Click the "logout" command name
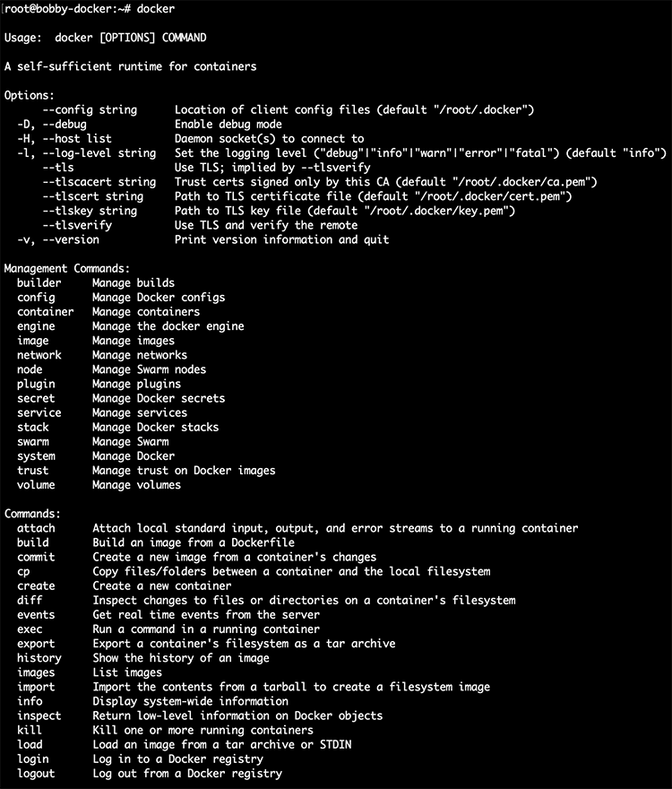 point(36,773)
